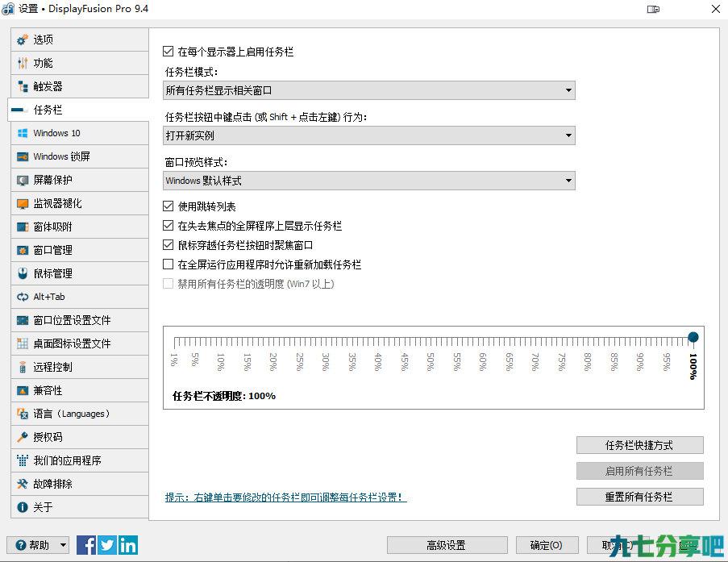Click the 任务栏 sidebar icon
Viewport: 728px width, 562px height.
click(19, 110)
